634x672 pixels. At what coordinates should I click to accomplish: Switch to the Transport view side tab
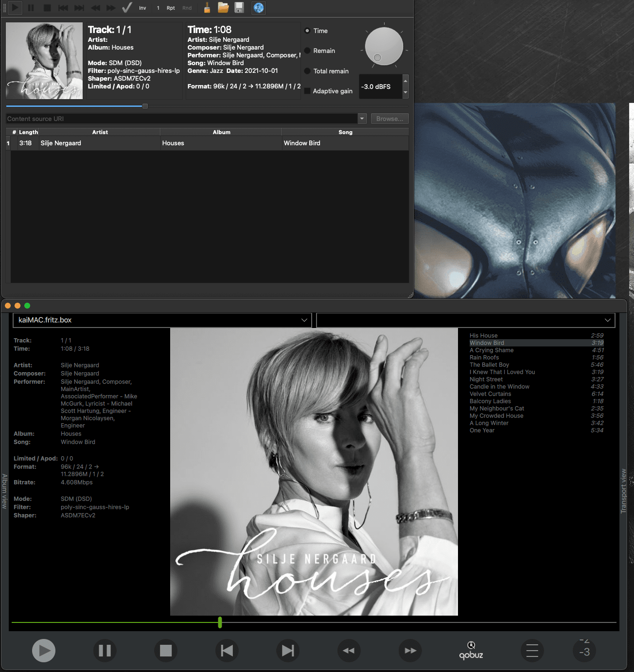click(x=623, y=491)
